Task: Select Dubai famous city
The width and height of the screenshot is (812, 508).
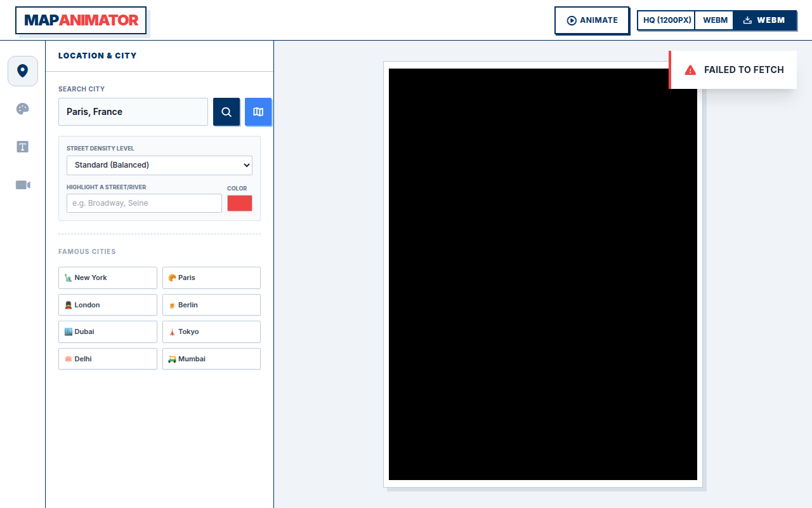Action: click(x=108, y=331)
